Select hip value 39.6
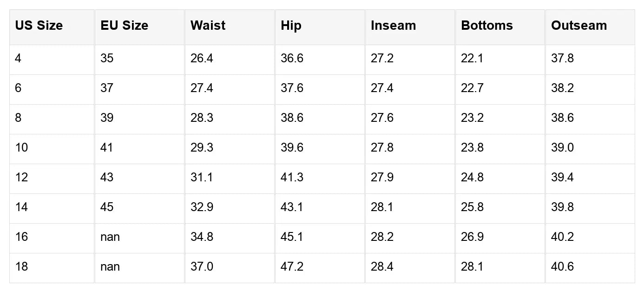This screenshot has height=292, width=644. [292, 148]
